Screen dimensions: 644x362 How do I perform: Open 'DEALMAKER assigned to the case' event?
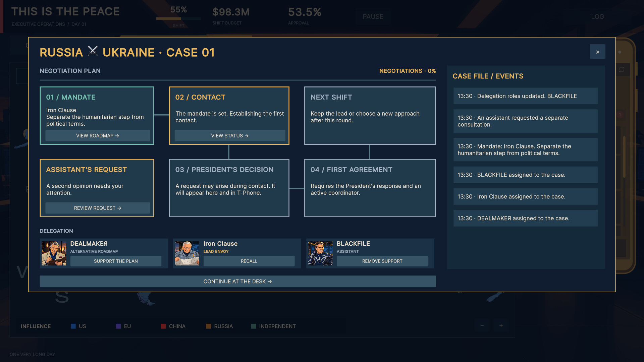click(525, 219)
